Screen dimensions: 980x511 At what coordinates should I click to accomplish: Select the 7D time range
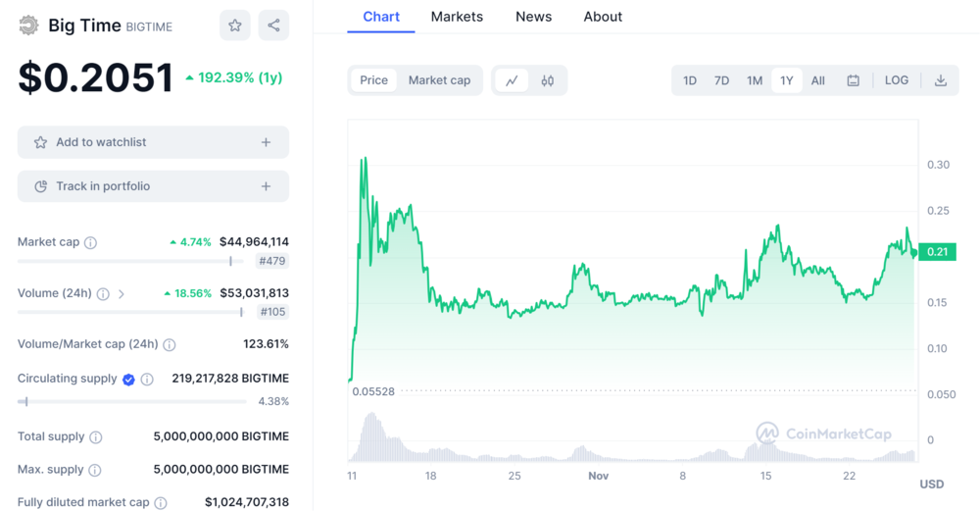click(721, 80)
